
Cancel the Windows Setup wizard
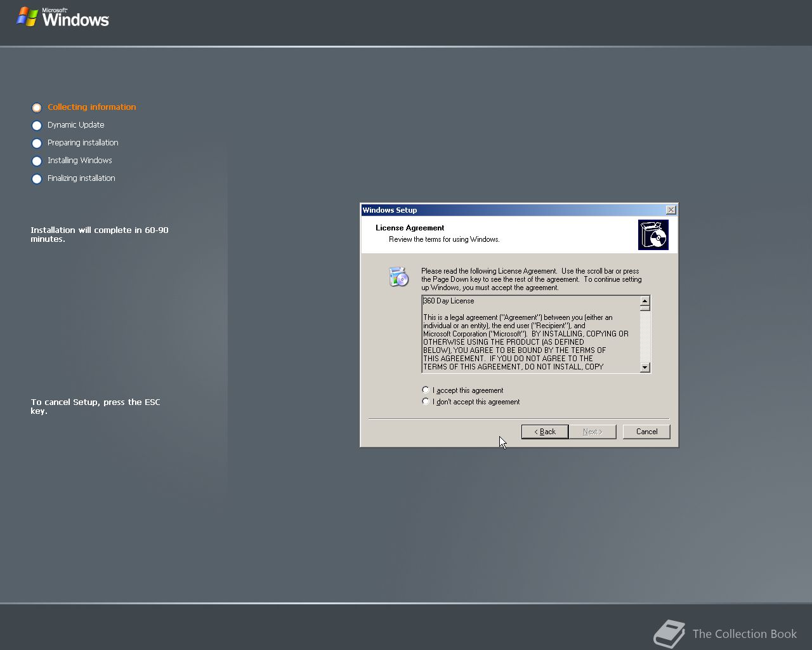click(646, 432)
